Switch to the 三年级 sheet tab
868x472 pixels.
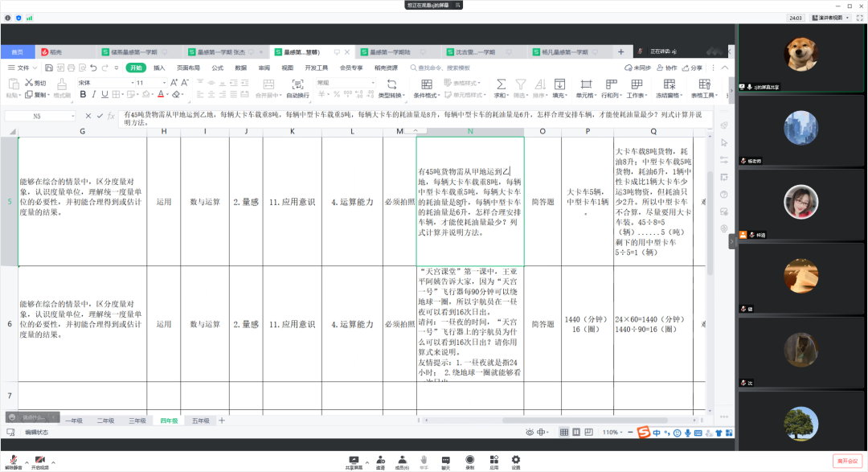point(137,421)
